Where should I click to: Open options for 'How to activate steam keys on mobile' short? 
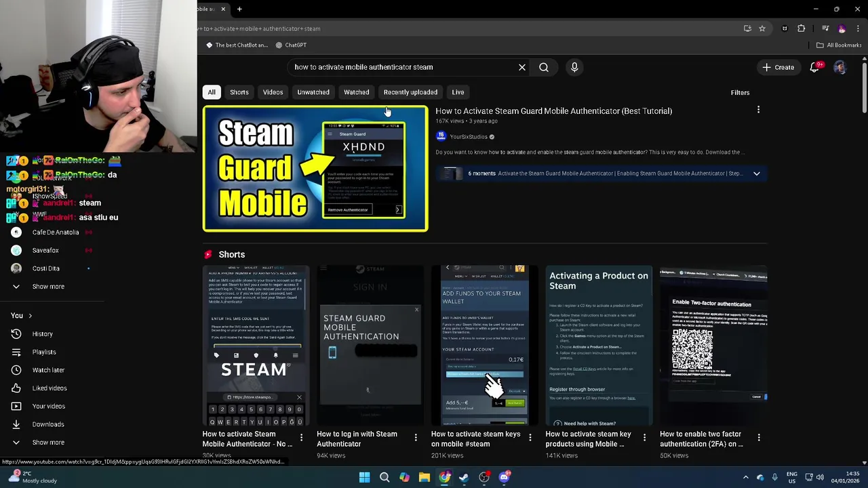[530, 437]
